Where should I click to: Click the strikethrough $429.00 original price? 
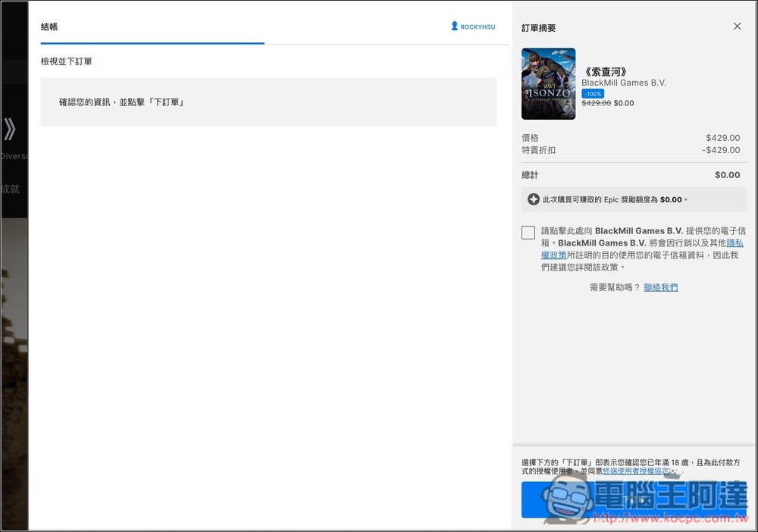tap(596, 103)
